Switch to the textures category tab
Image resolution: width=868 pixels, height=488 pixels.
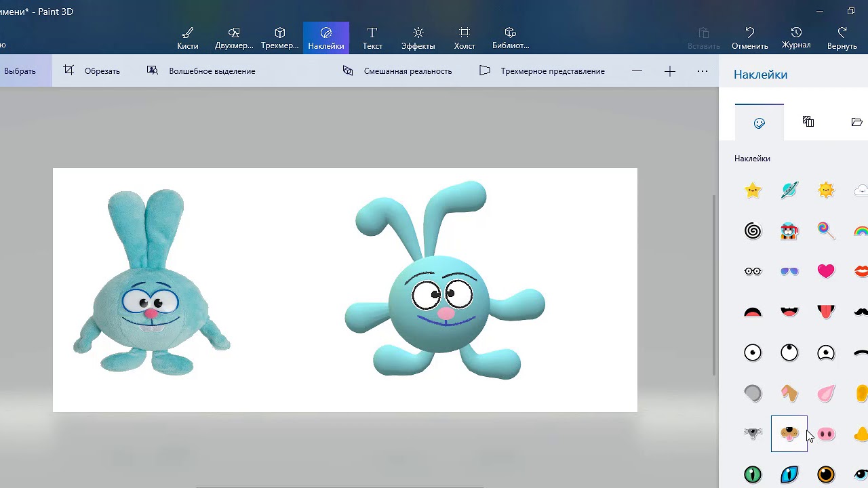[808, 122]
